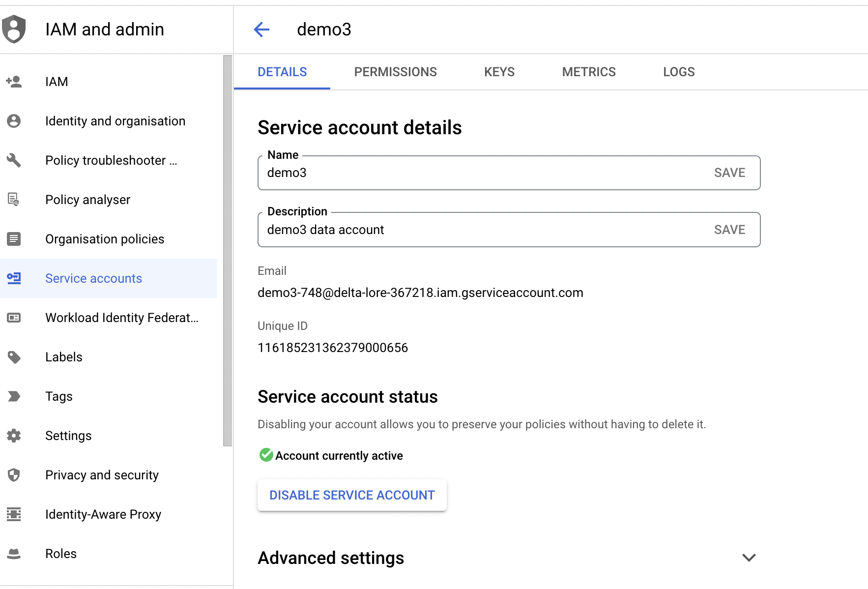This screenshot has width=868, height=589.
Task: Open the METRICS tab
Action: [588, 72]
